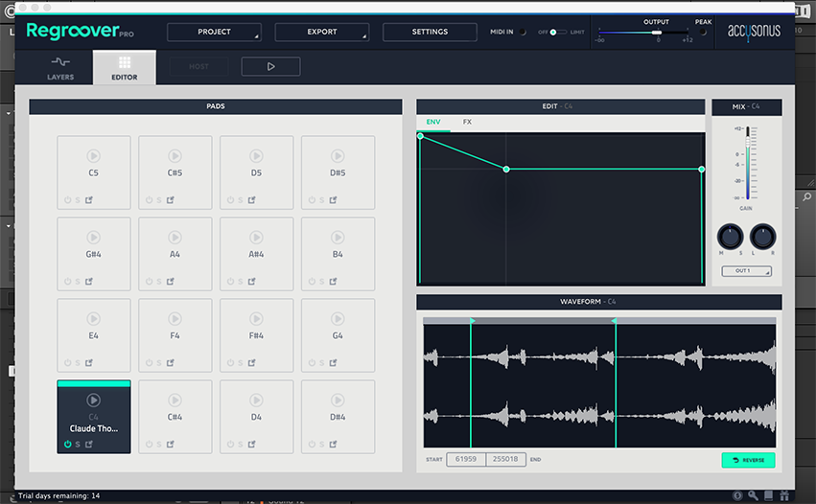Preview the F4 pad sound
Screen dimensions: 816x504
(x=175, y=318)
